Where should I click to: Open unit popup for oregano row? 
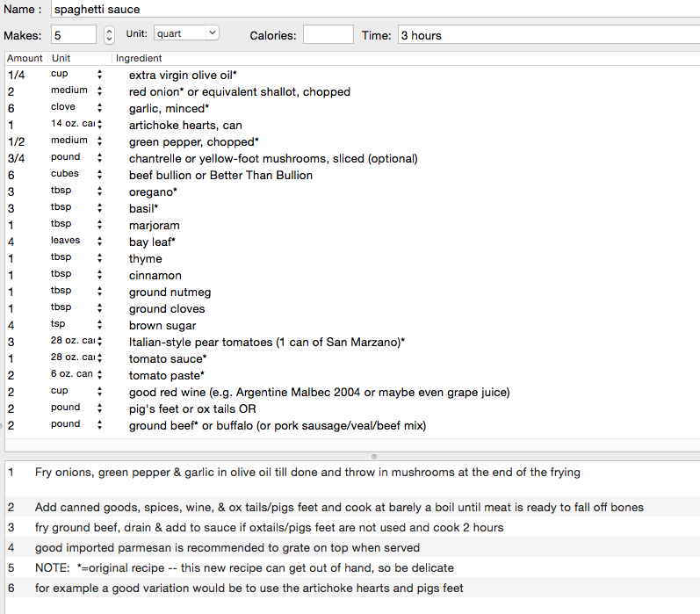pos(99,191)
